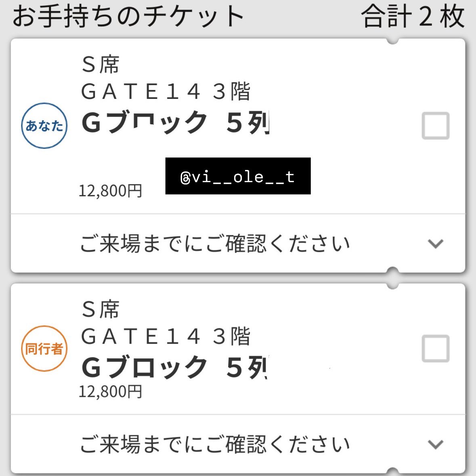The image size is (476, 476).
Task: Click the first ticket's 12,800円 price
Action: click(111, 191)
